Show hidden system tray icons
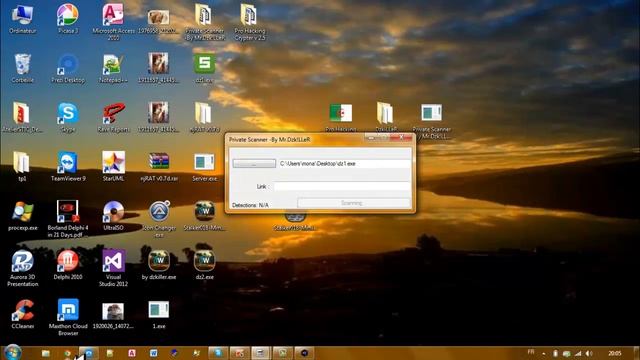The width and height of the screenshot is (640, 360). (543, 353)
